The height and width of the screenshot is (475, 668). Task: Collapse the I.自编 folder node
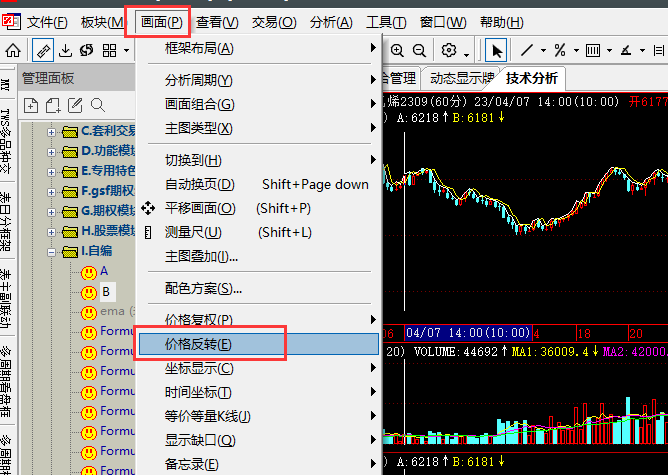[51, 251]
